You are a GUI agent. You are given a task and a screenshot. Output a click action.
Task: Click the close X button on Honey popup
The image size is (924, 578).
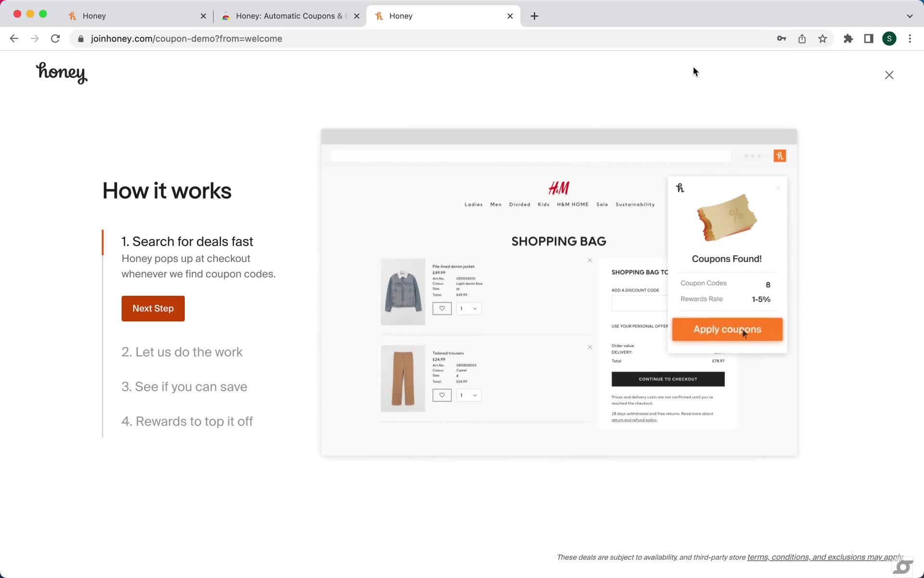[776, 187]
